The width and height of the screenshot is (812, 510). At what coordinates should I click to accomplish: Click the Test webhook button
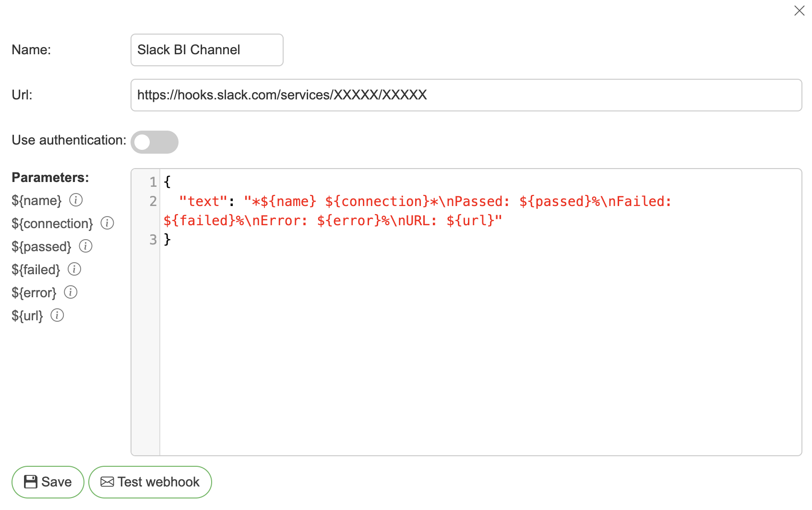(150, 482)
